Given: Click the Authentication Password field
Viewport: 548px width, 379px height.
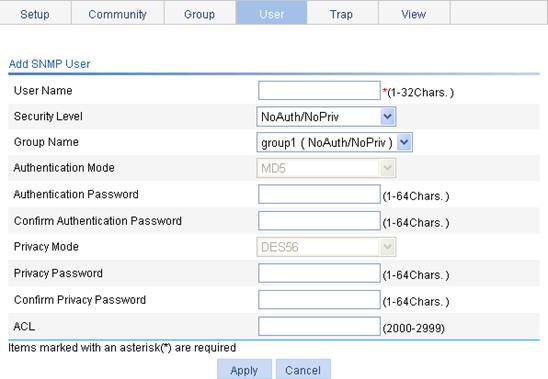Looking at the screenshot, I should [319, 194].
